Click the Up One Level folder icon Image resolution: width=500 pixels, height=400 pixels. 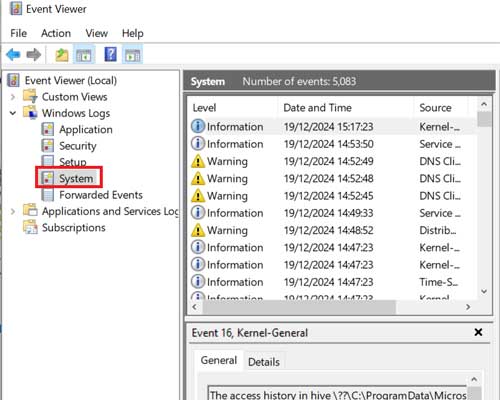(62, 55)
